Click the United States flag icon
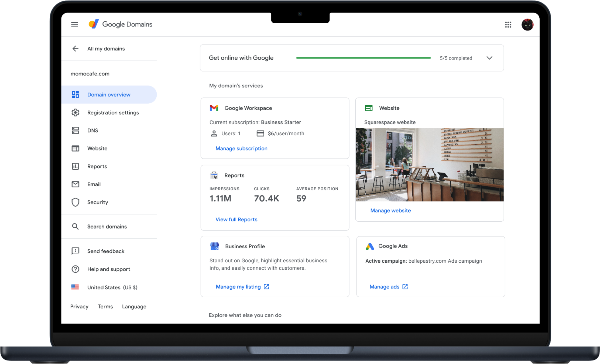Viewport: 600px width, 364px height. [x=75, y=287]
